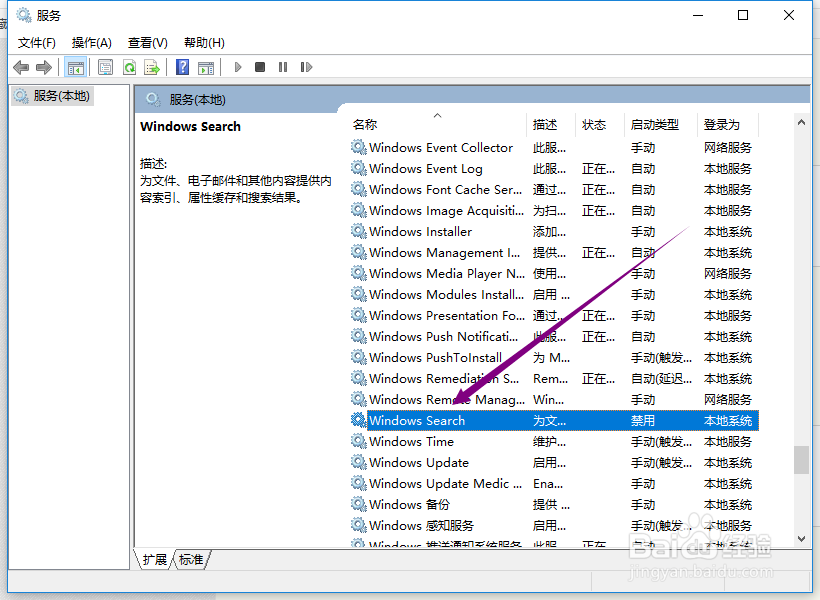Click the 禁用 startup type of Windows Search
The width and height of the screenshot is (820, 600).
tap(643, 421)
